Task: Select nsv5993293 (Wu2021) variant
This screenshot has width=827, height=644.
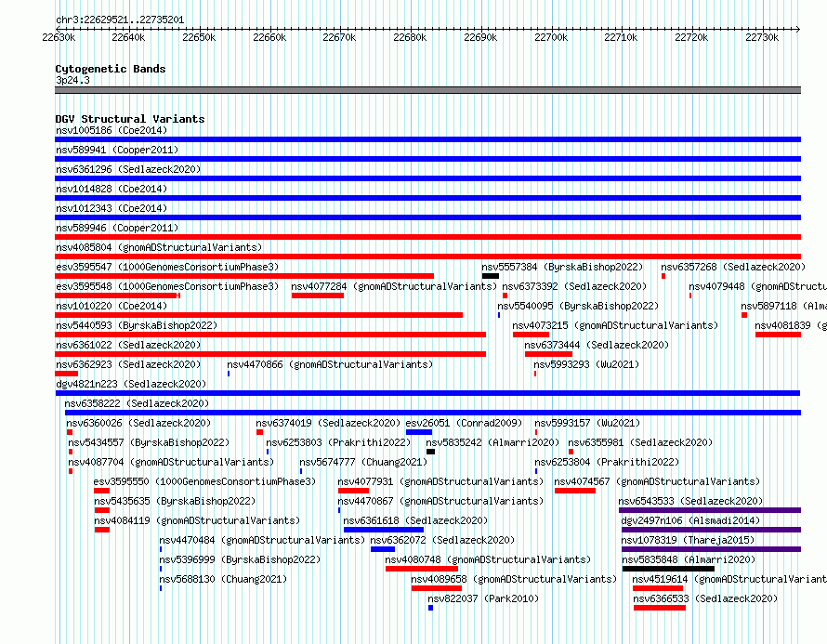Action: tap(586, 364)
